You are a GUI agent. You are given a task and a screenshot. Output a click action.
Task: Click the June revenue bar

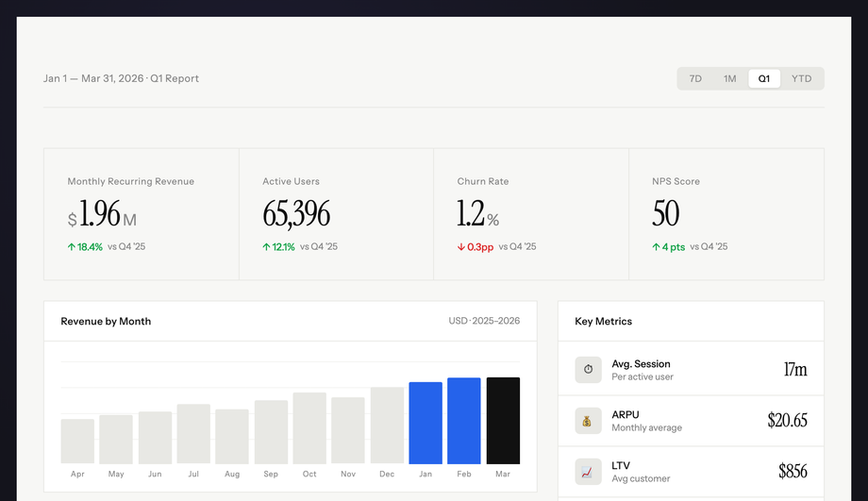(x=155, y=438)
